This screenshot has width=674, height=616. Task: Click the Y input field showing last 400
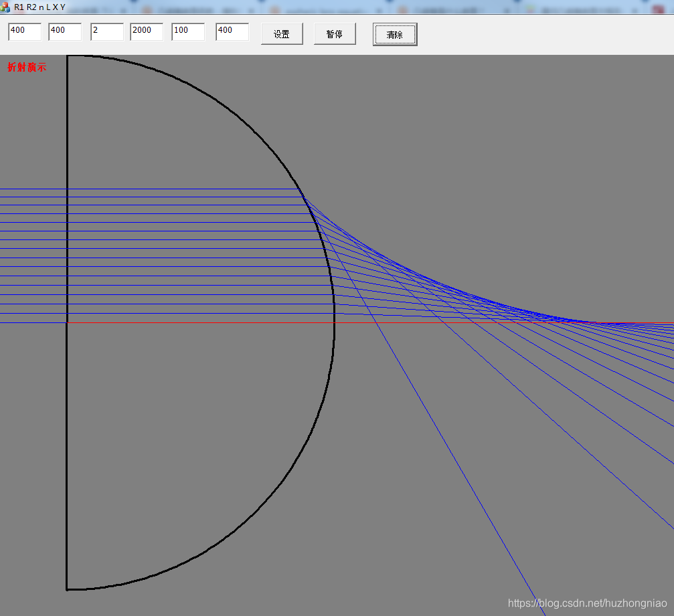coord(232,32)
